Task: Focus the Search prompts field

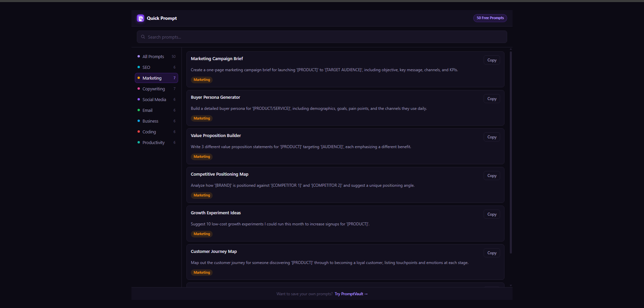Action: tap(322, 37)
